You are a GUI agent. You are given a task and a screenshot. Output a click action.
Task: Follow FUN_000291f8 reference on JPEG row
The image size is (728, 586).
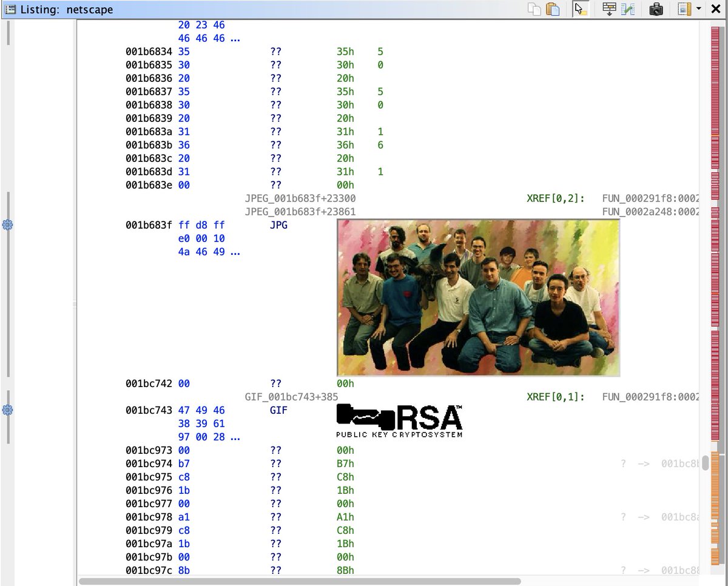click(650, 198)
